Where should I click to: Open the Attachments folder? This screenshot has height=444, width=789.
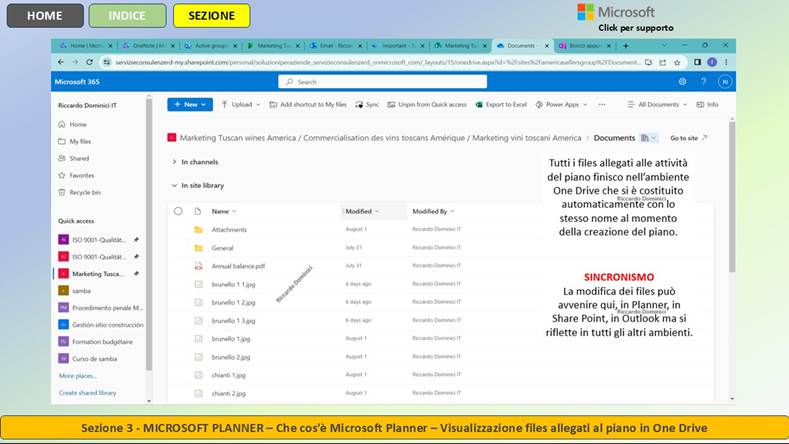[229, 230]
